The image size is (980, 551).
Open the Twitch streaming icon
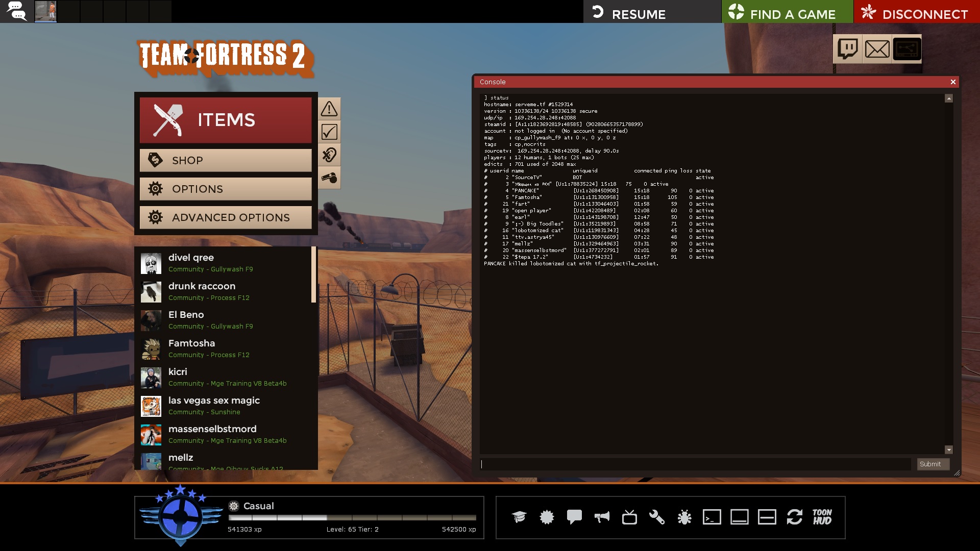pos(847,49)
